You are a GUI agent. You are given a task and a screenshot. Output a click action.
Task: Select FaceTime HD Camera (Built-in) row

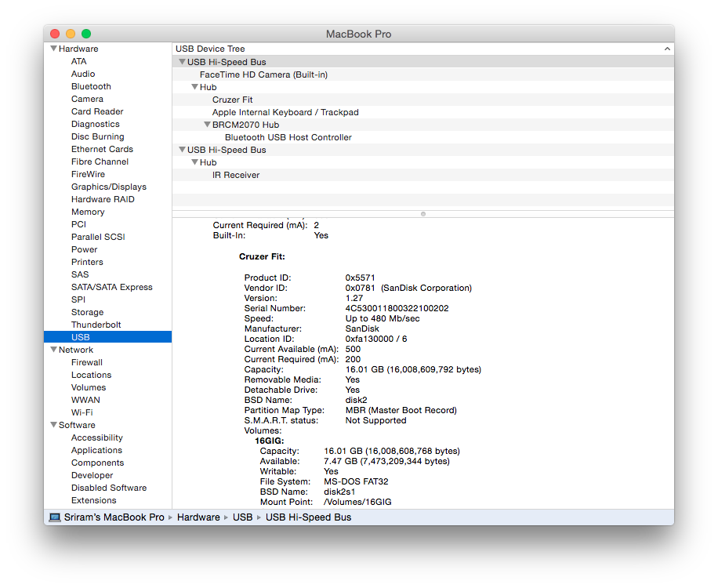pyautogui.click(x=422, y=74)
